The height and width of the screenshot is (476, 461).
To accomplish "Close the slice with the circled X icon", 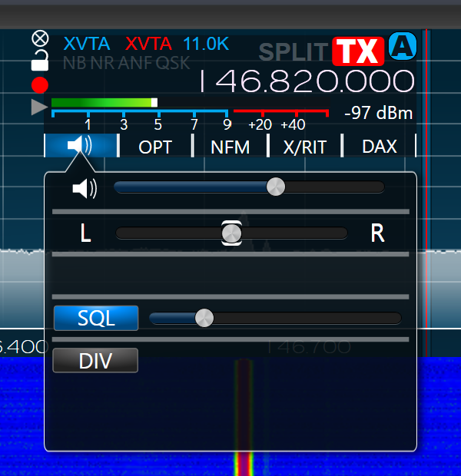I will coord(40,38).
